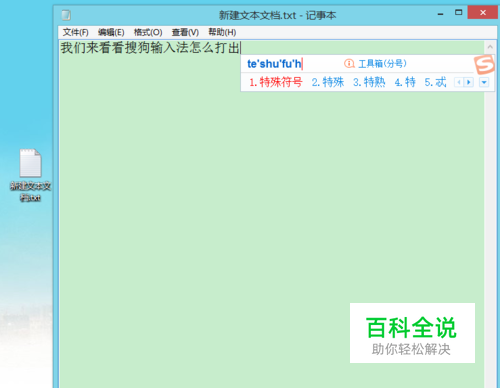Viewport: 500px width, 388px height.
Task: Expand the candidate list dropdown arrow
Action: point(484,82)
